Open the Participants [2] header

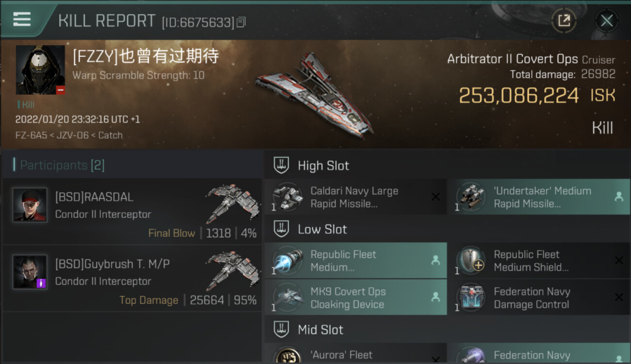pyautogui.click(x=59, y=165)
